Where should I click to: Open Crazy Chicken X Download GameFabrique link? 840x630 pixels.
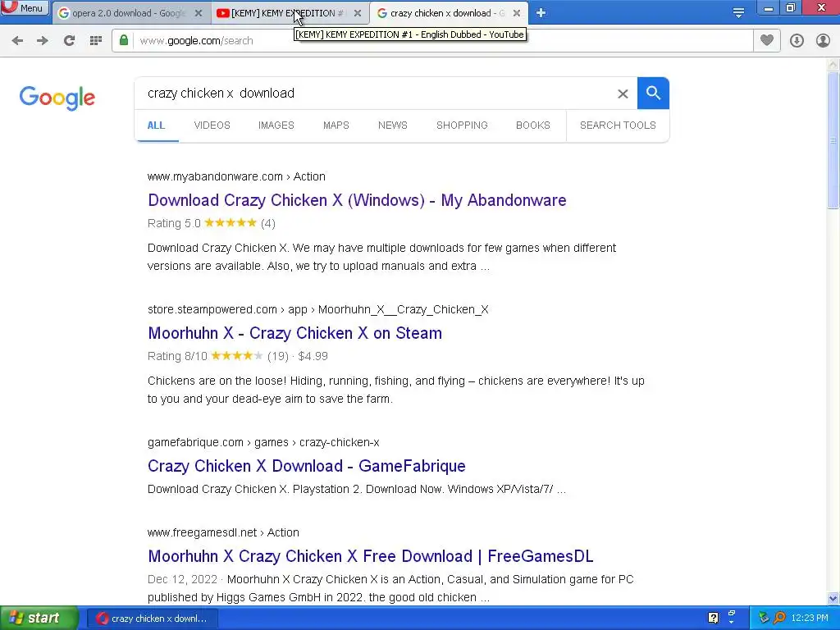(x=307, y=466)
